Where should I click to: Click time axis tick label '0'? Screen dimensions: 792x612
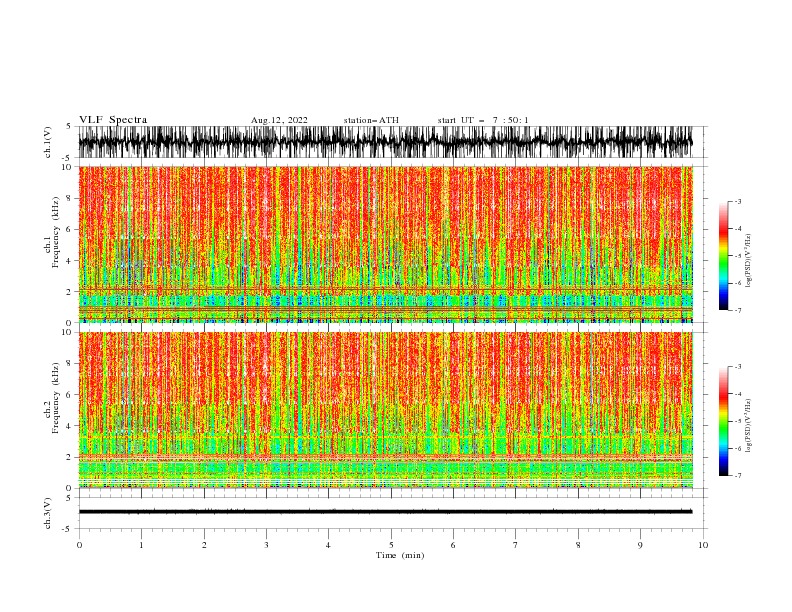tap(79, 545)
